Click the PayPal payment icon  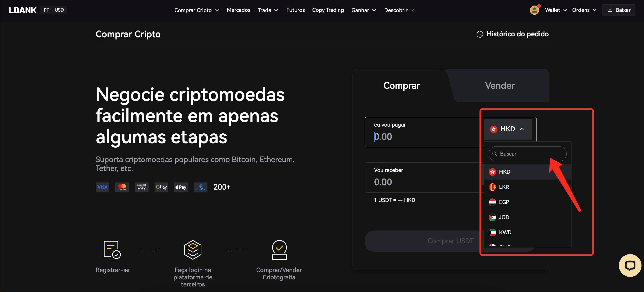[x=201, y=187]
